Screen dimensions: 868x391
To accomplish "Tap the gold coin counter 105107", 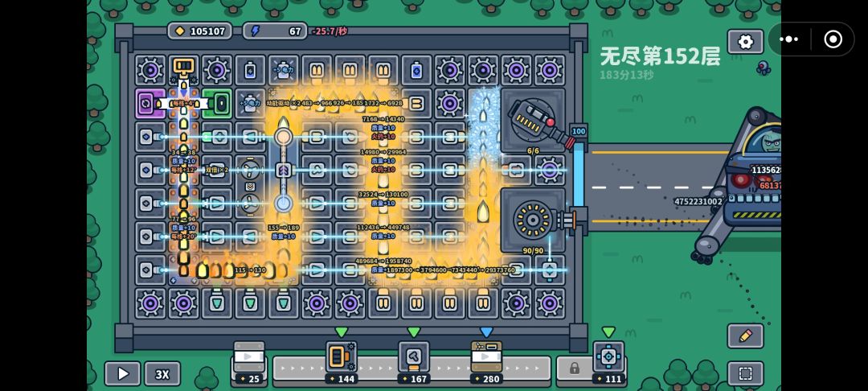I will 200,31.
